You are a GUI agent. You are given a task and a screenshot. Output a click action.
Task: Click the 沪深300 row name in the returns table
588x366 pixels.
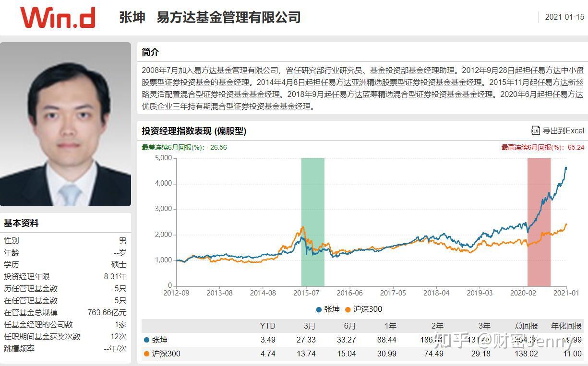point(166,354)
